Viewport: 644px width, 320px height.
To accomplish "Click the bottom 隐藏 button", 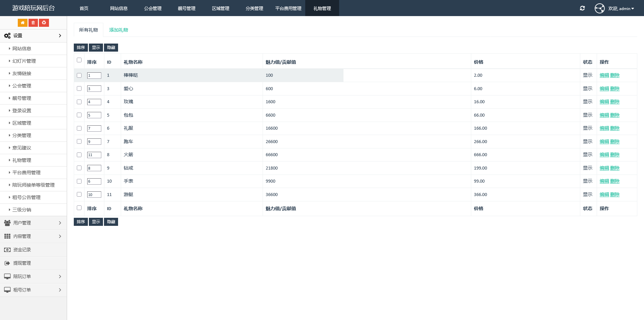I will point(111,222).
